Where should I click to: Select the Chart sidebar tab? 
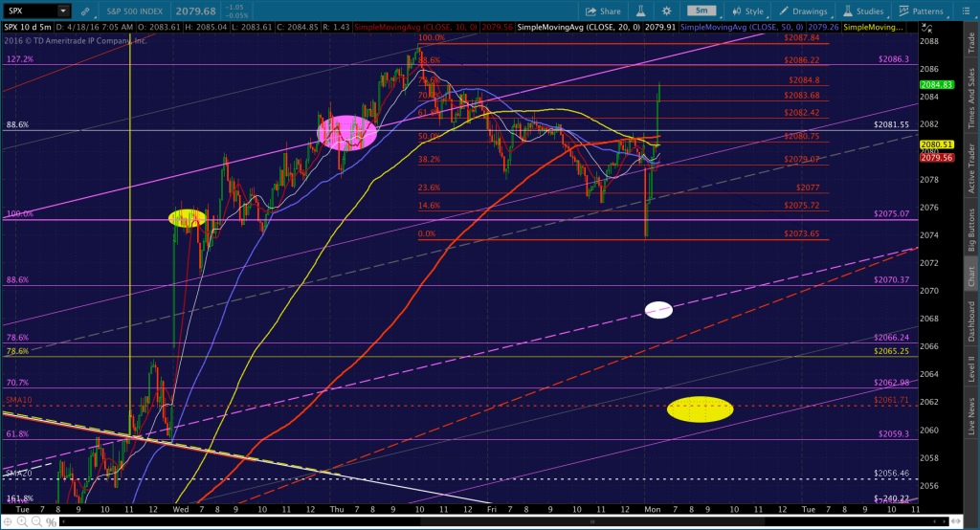(x=971, y=276)
